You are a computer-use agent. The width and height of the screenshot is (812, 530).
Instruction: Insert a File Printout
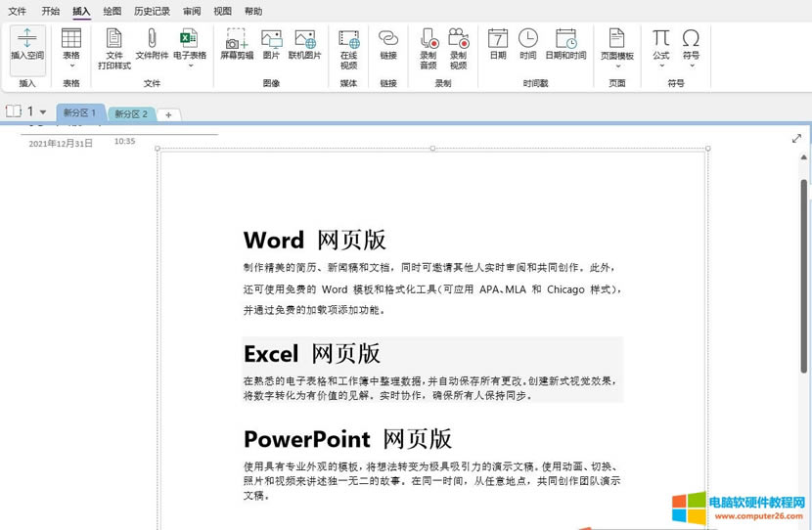[114, 48]
